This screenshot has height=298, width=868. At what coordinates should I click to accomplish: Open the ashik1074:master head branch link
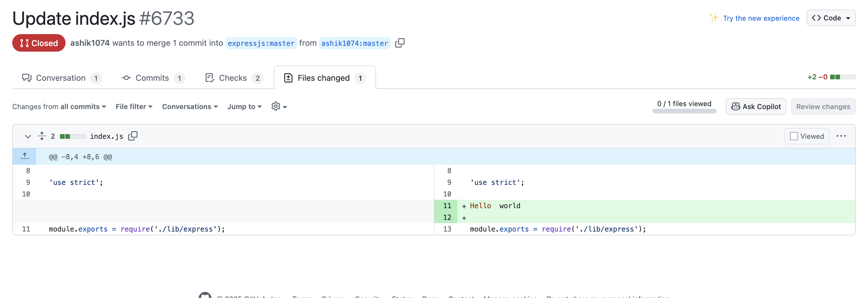coord(354,43)
